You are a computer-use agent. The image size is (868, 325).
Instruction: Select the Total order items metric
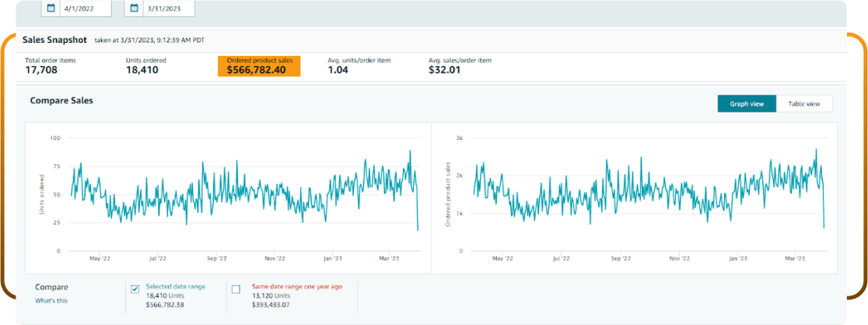(51, 66)
